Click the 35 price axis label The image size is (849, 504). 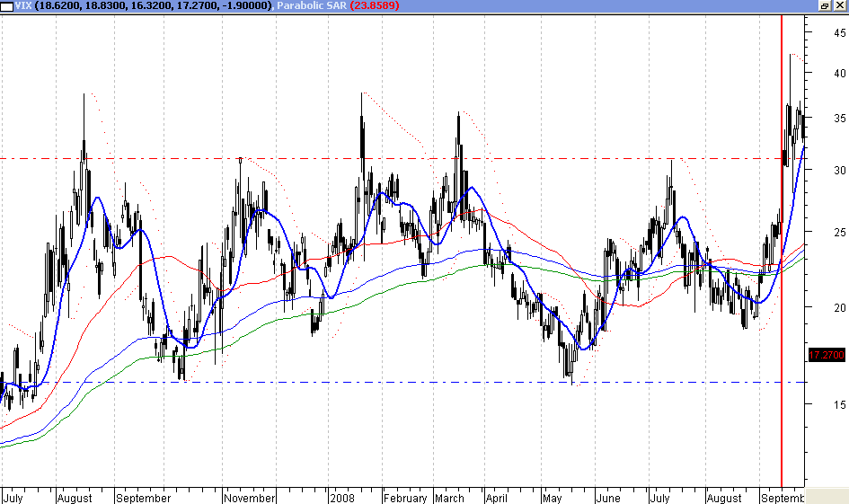point(840,118)
